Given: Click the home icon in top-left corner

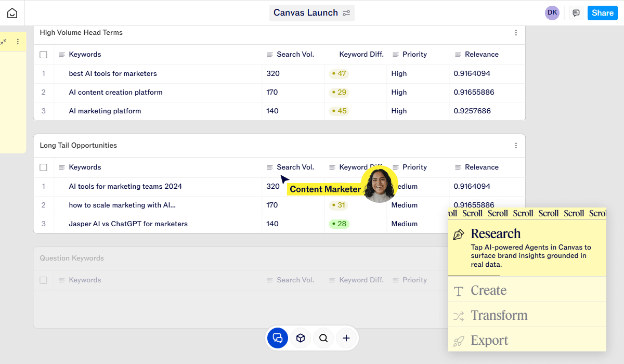Looking at the screenshot, I should (x=12, y=13).
